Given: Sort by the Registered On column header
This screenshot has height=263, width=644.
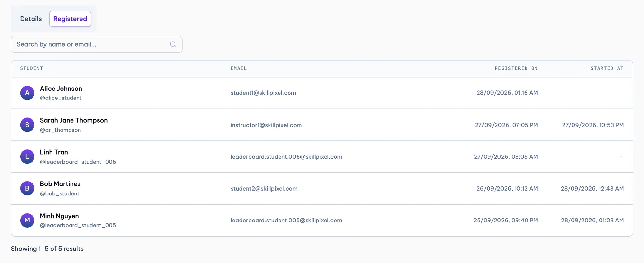Looking at the screenshot, I should pos(516,68).
